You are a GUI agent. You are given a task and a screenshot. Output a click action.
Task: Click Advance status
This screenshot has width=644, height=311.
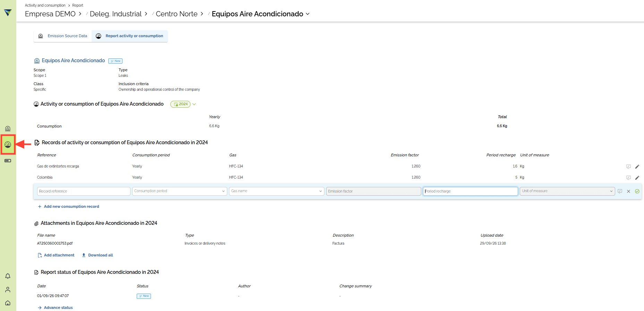[x=55, y=308]
